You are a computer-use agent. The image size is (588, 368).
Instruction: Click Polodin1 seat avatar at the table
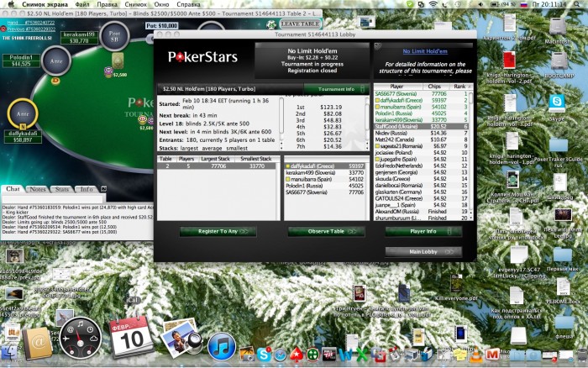[x=56, y=61]
